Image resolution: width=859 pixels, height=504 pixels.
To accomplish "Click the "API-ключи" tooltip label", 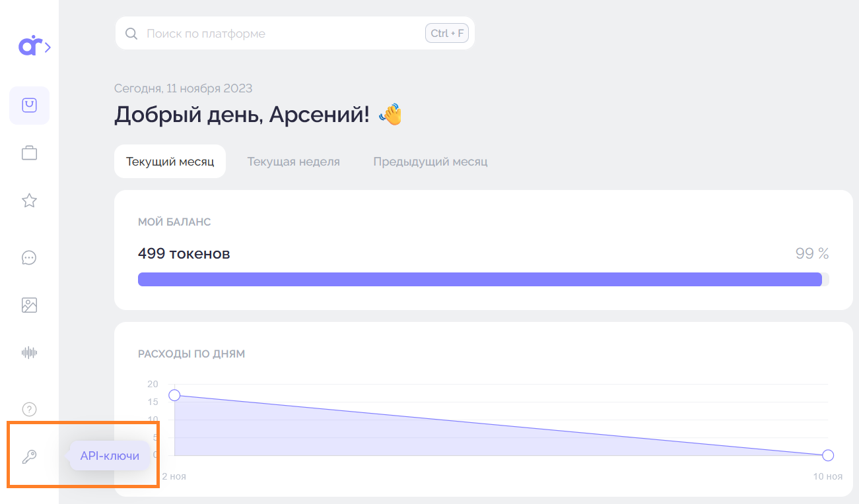I will pyautogui.click(x=110, y=456).
